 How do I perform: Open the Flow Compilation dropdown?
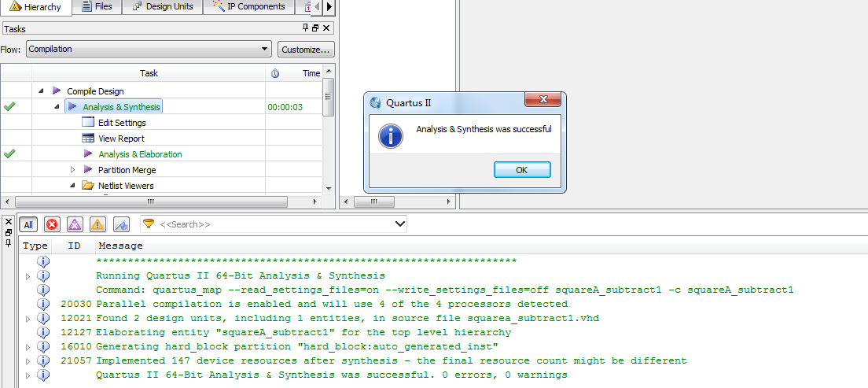[265, 49]
